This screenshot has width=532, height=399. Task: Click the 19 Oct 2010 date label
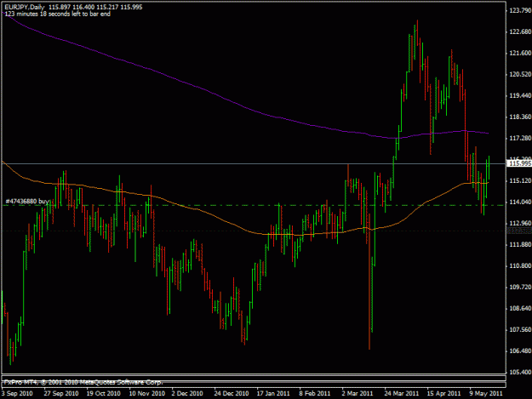click(103, 394)
